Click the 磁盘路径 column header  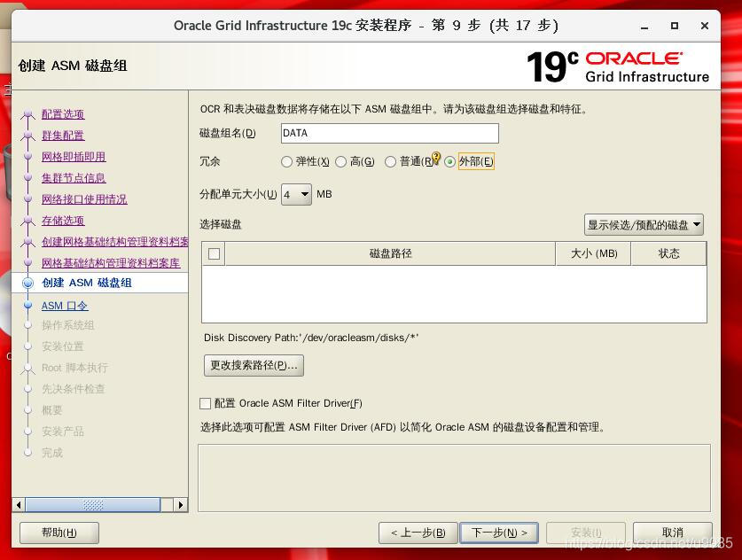390,254
